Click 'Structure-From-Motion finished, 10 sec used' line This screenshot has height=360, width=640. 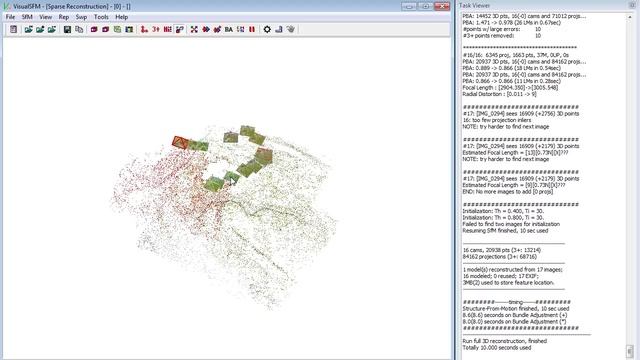[x=516, y=309]
